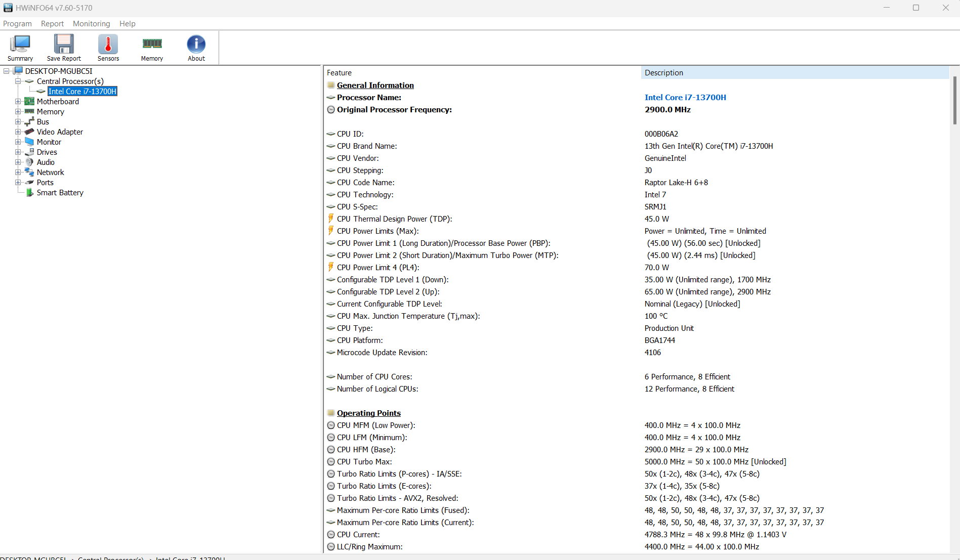Expand the Audio tree node

click(18, 162)
